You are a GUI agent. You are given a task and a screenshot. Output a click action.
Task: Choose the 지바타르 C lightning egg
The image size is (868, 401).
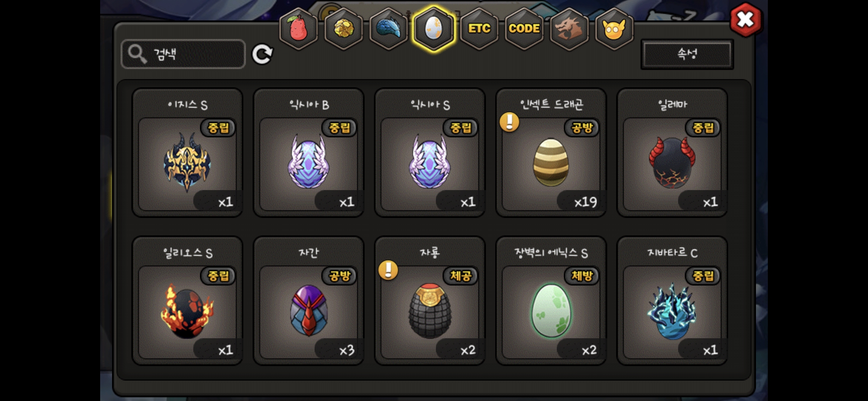[x=672, y=301]
